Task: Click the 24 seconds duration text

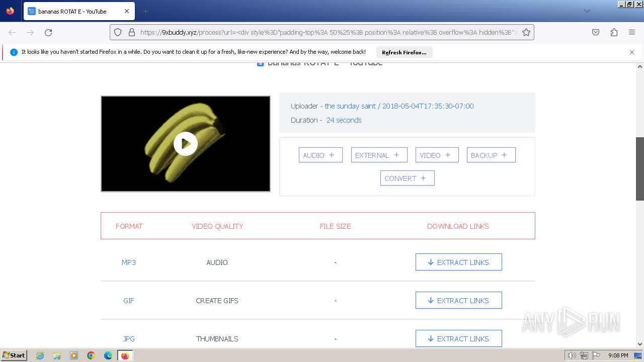Action: coord(344,120)
